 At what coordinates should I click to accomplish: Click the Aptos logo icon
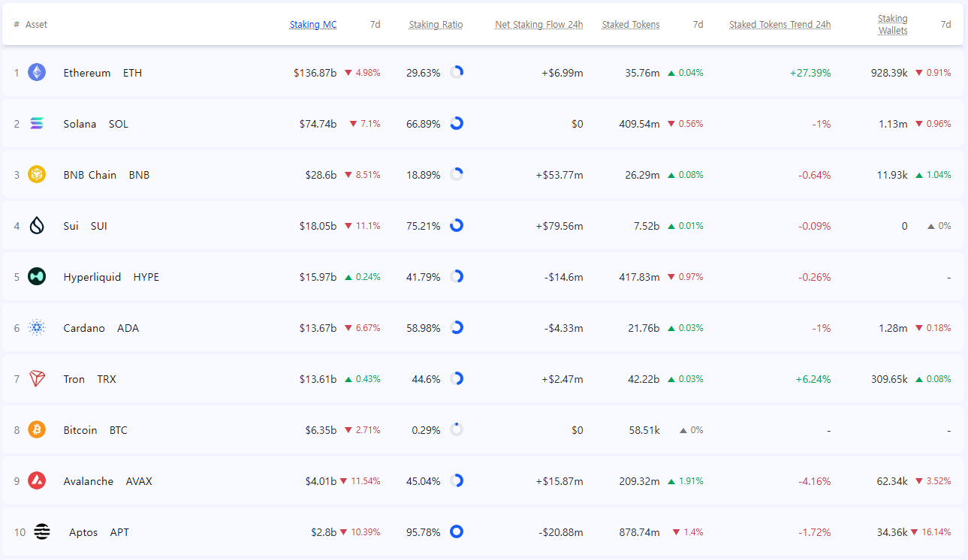pyautogui.click(x=42, y=532)
